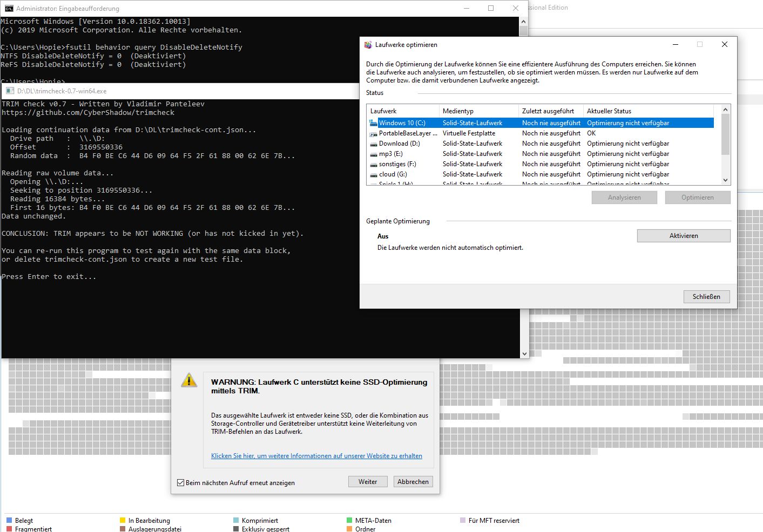Close the Laufwerke optimieren dialog
The width and height of the screenshot is (763, 532).
725,45
